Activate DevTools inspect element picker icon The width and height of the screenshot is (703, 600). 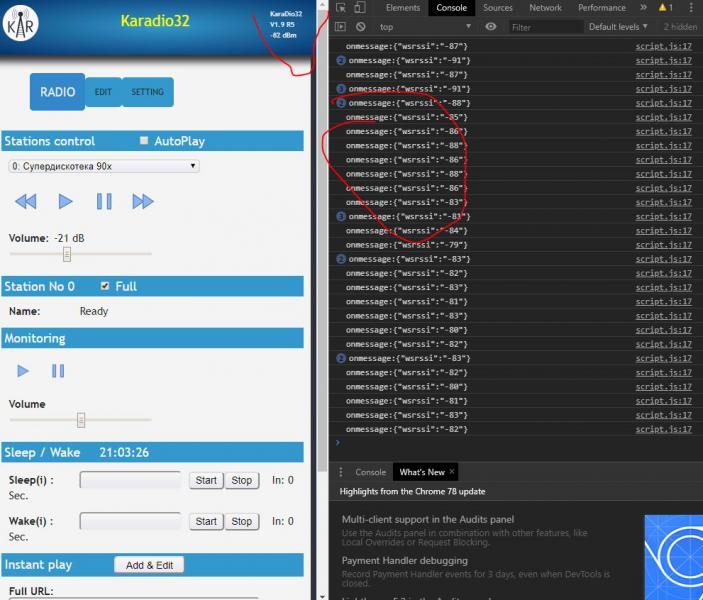click(x=341, y=8)
